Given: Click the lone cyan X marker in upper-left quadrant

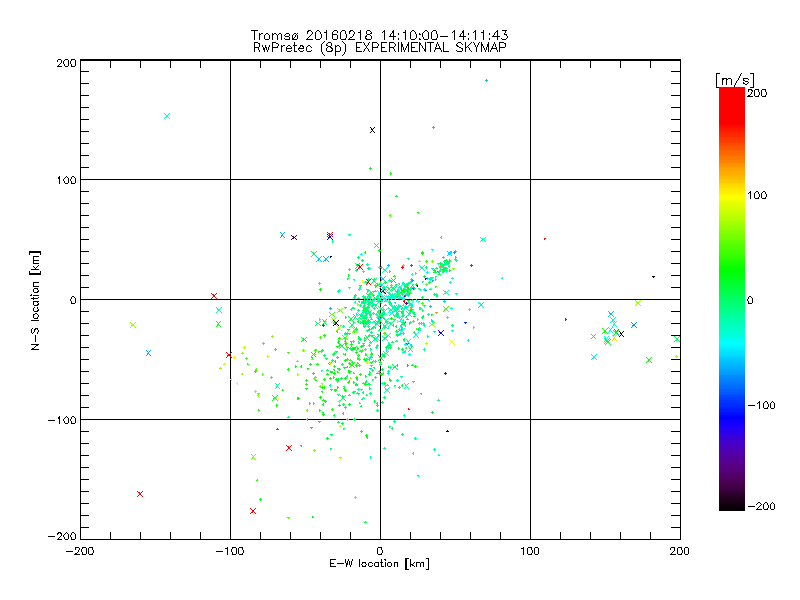Looking at the screenshot, I should pos(167,116).
